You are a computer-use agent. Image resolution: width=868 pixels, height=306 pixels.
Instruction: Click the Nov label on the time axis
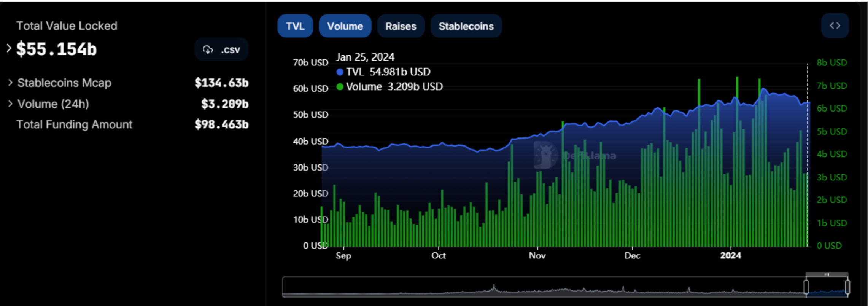[x=537, y=255]
